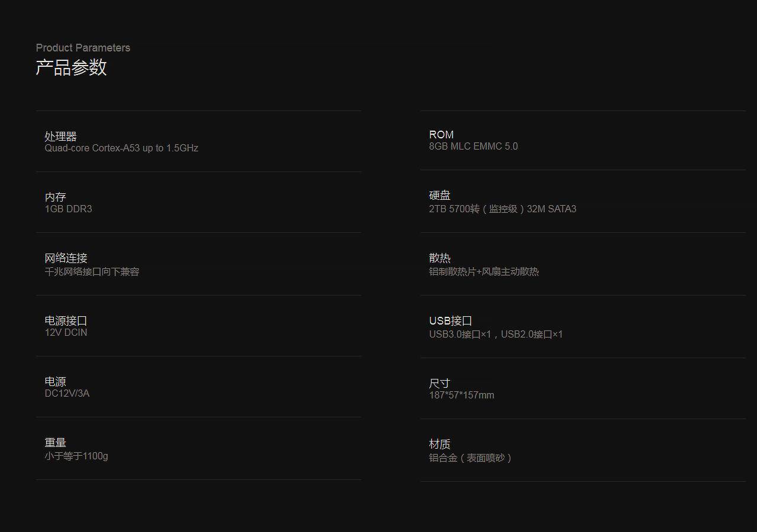Click the 散热 label

[x=440, y=258]
